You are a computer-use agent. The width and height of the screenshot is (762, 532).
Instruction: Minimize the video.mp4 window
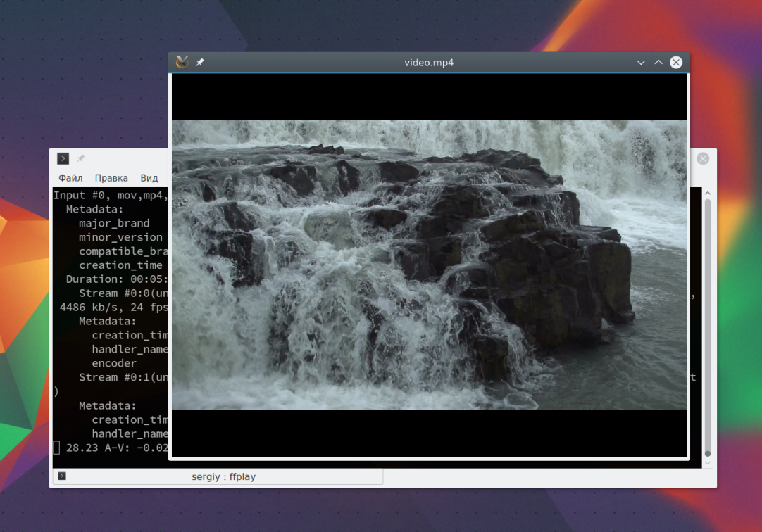641,63
